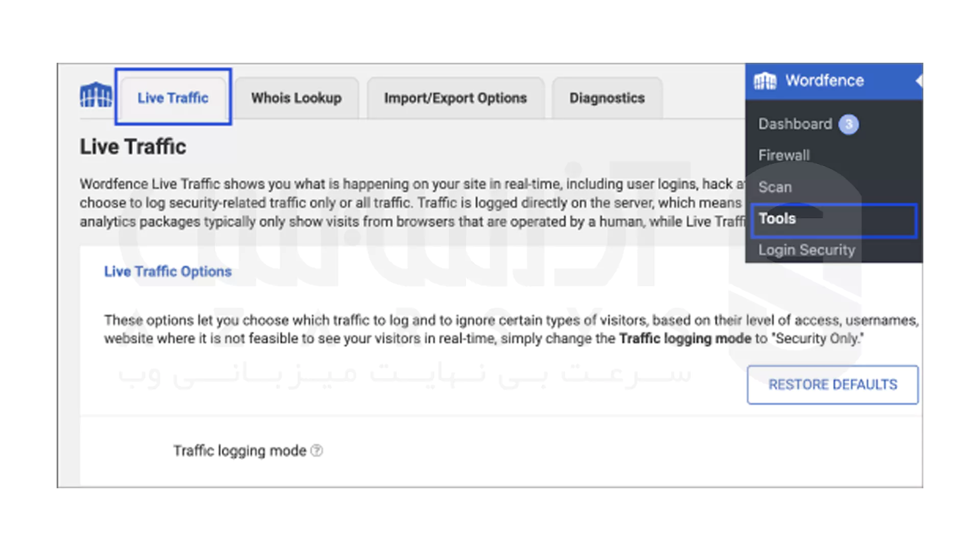The width and height of the screenshot is (980, 551).
Task: Switch to the Live Traffic tab
Action: [173, 97]
